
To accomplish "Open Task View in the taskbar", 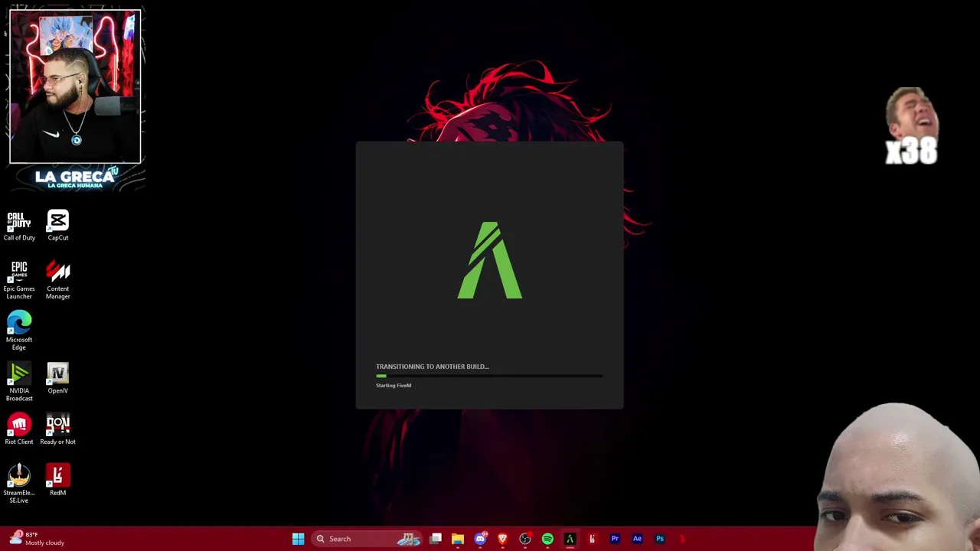I will coord(436,539).
